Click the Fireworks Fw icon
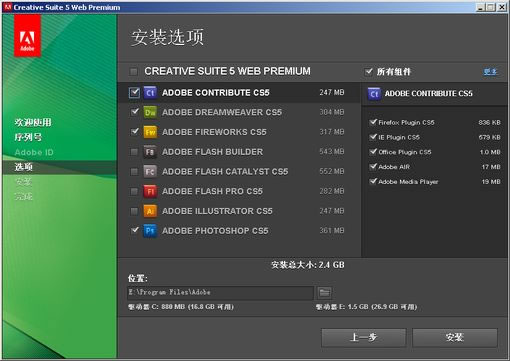 click(x=150, y=132)
